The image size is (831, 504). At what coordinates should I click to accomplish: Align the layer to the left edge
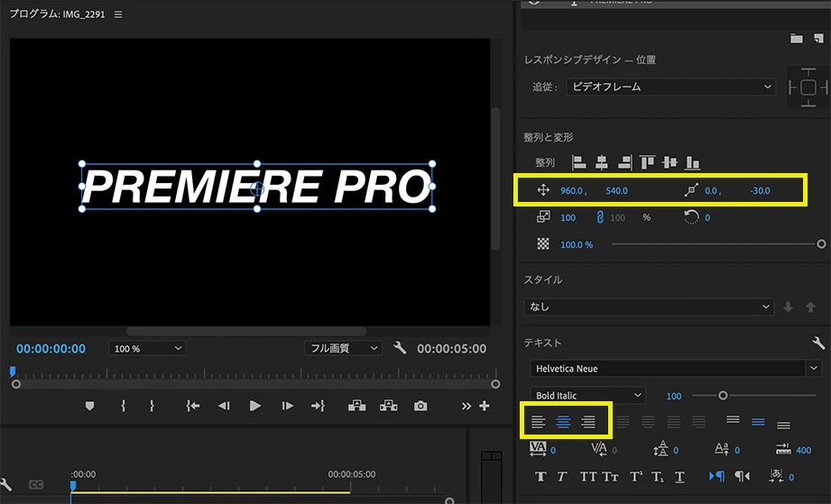[x=578, y=162]
